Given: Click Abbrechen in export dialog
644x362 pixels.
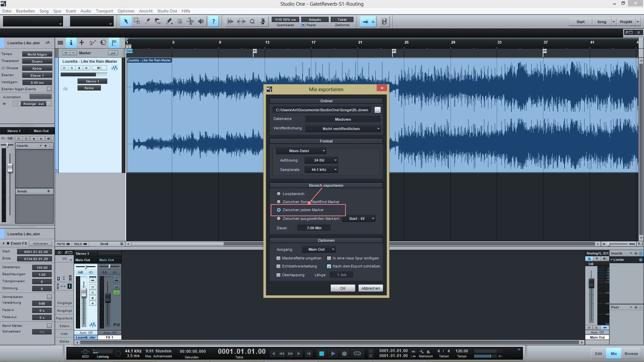Looking at the screenshot, I should (x=371, y=288).
